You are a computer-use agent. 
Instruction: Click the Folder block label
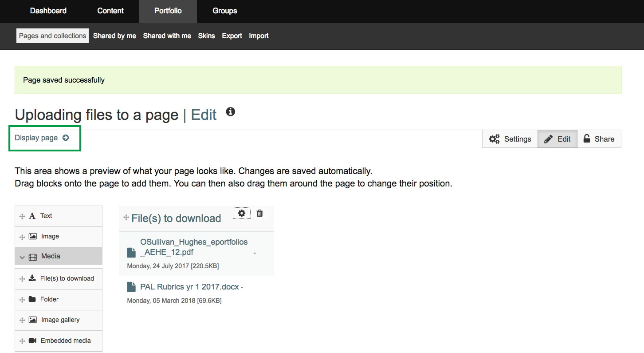click(49, 299)
